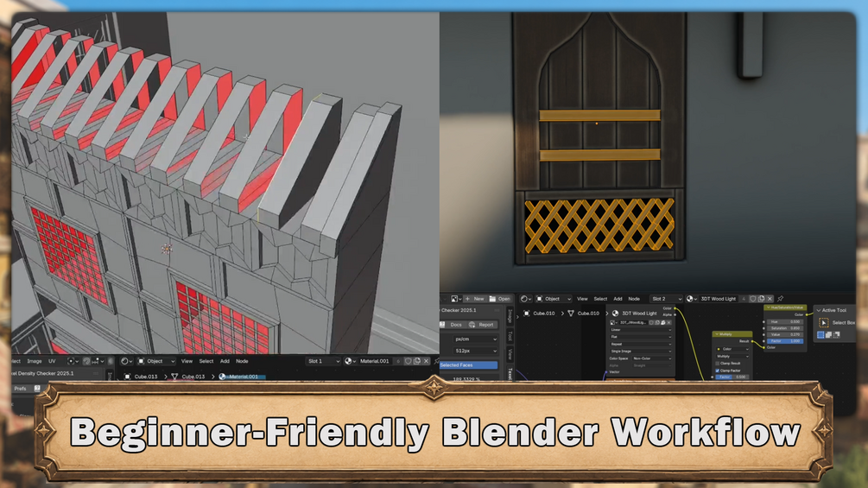Image resolution: width=868 pixels, height=488 pixels.
Task: Open UV pivot point dropdown icon
Action: tap(73, 361)
